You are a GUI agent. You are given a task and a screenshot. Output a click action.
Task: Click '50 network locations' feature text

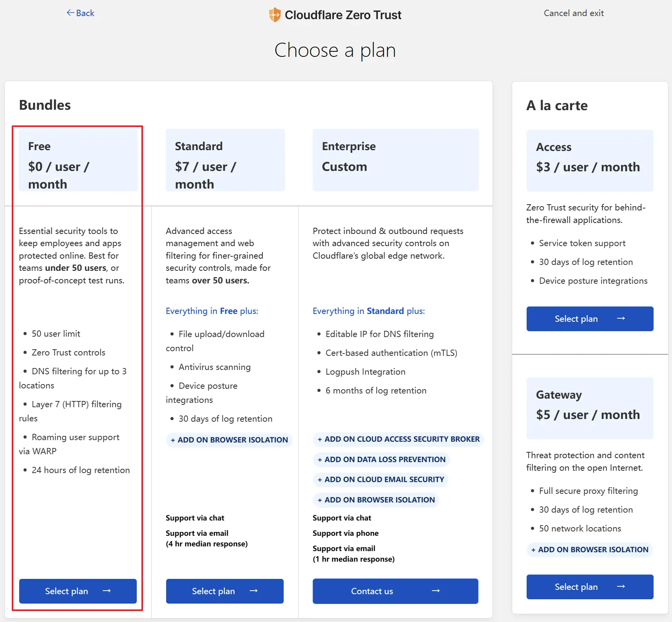pyautogui.click(x=580, y=528)
